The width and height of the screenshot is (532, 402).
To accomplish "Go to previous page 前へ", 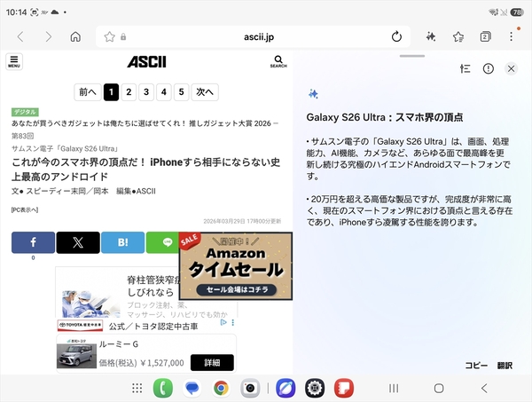I will pyautogui.click(x=88, y=92).
